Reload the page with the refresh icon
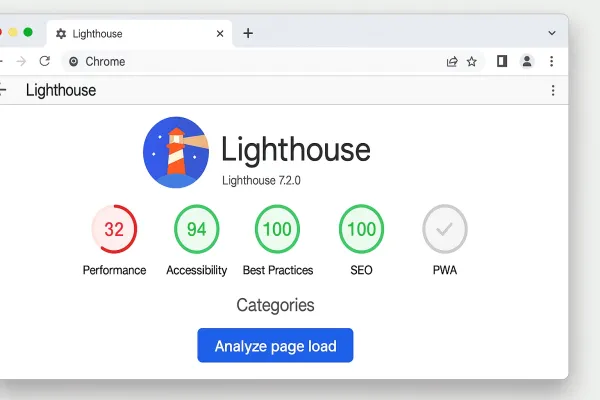Image resolution: width=600 pixels, height=400 pixels. (45, 61)
